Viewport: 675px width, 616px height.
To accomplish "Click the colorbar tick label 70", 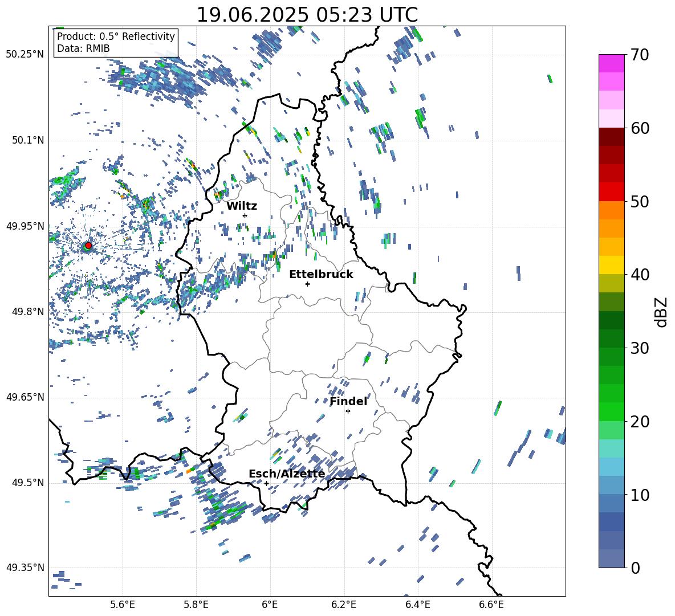I will 640,55.
